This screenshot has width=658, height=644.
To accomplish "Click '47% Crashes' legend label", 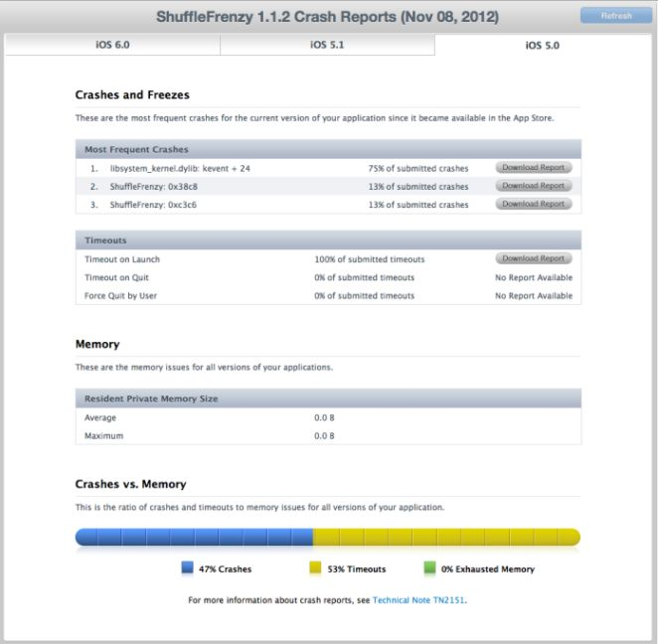I will [x=226, y=569].
